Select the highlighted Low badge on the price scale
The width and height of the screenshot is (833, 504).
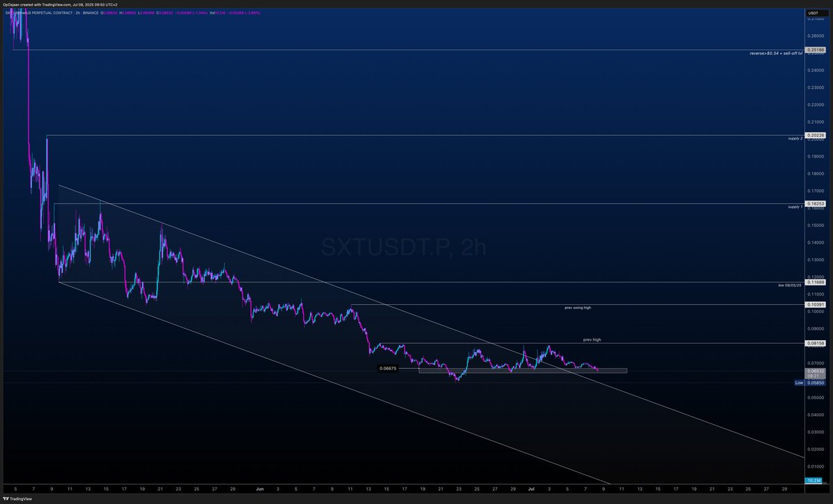coord(798,383)
